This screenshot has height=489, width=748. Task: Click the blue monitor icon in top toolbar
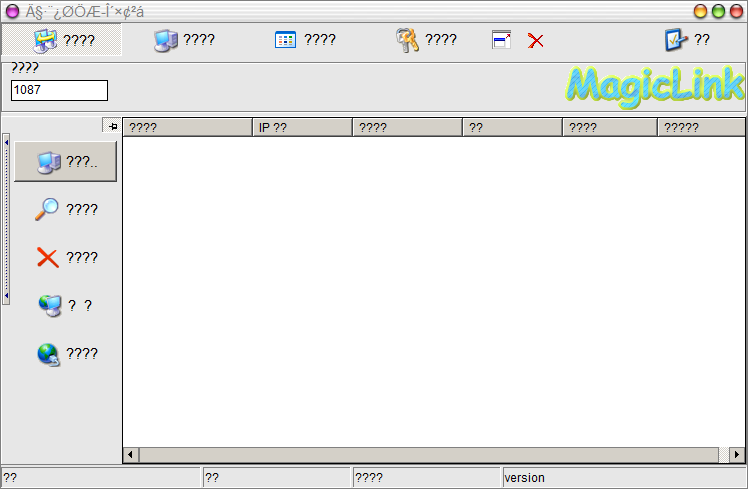pos(165,40)
